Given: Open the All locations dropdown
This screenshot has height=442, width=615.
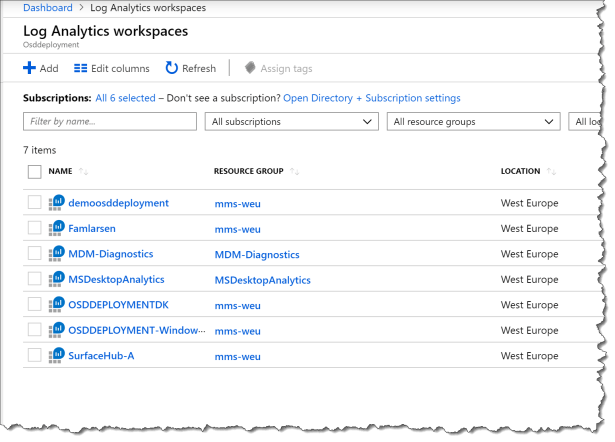Looking at the screenshot, I should pos(585,122).
